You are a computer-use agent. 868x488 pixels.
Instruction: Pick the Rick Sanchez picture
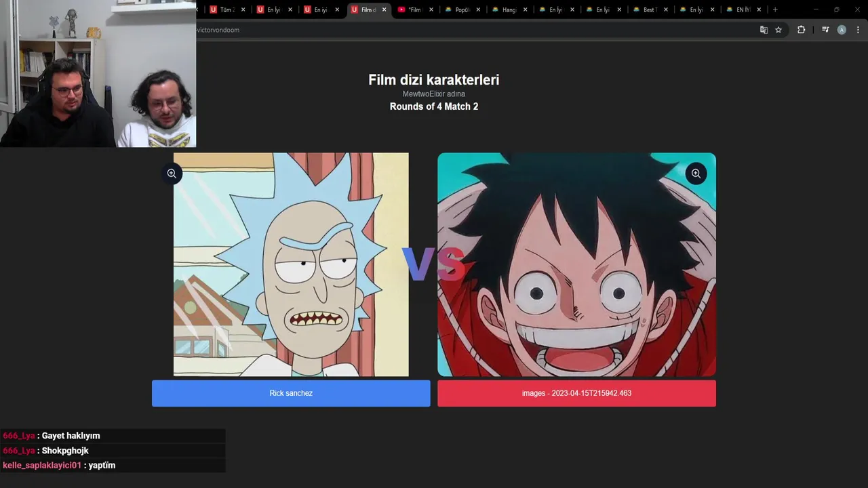click(291, 264)
